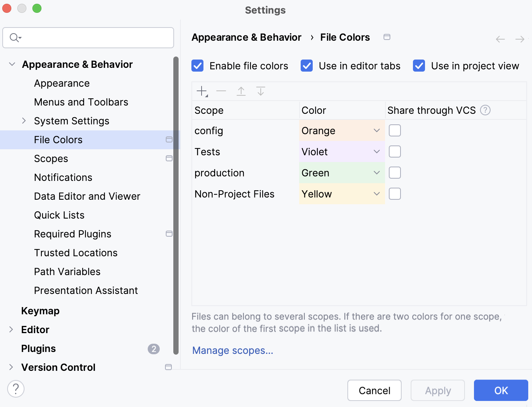This screenshot has width=532, height=407.
Task: Open help with the question mark button
Action: 16,389
